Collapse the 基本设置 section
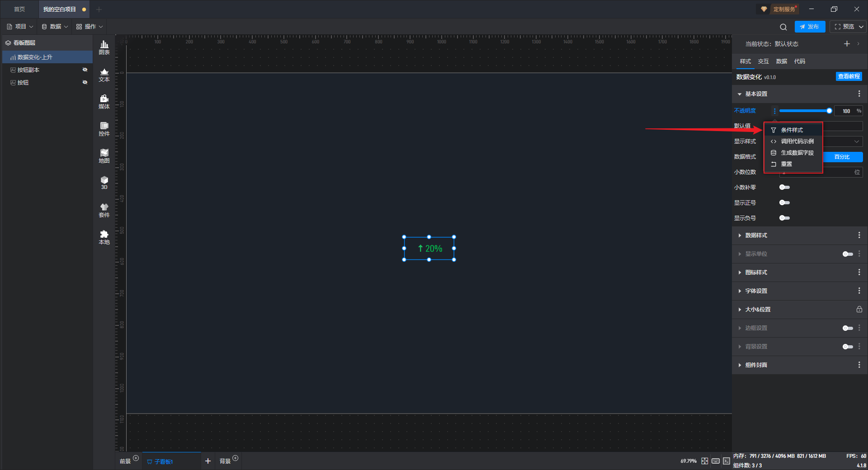Image resolution: width=868 pixels, height=470 pixels. click(740, 94)
